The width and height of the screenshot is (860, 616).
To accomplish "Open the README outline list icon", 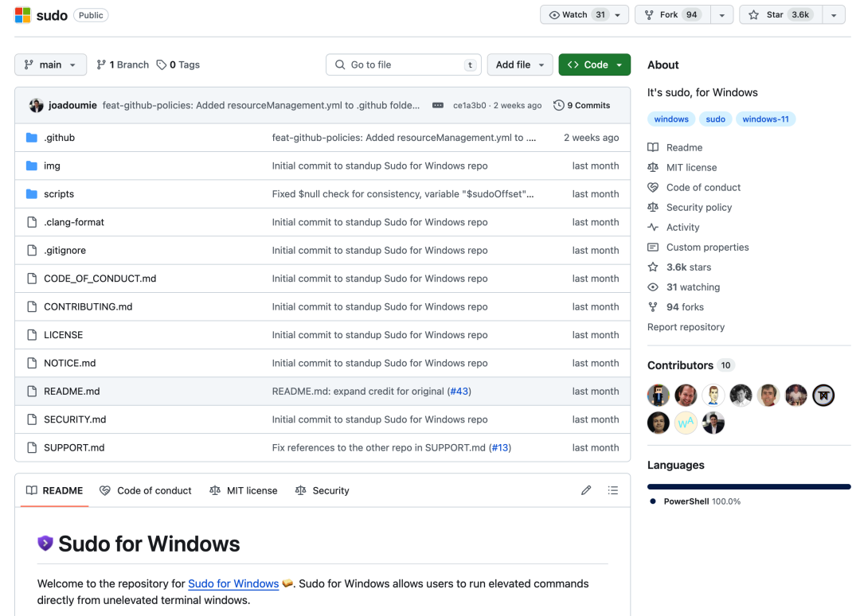I will (x=612, y=490).
